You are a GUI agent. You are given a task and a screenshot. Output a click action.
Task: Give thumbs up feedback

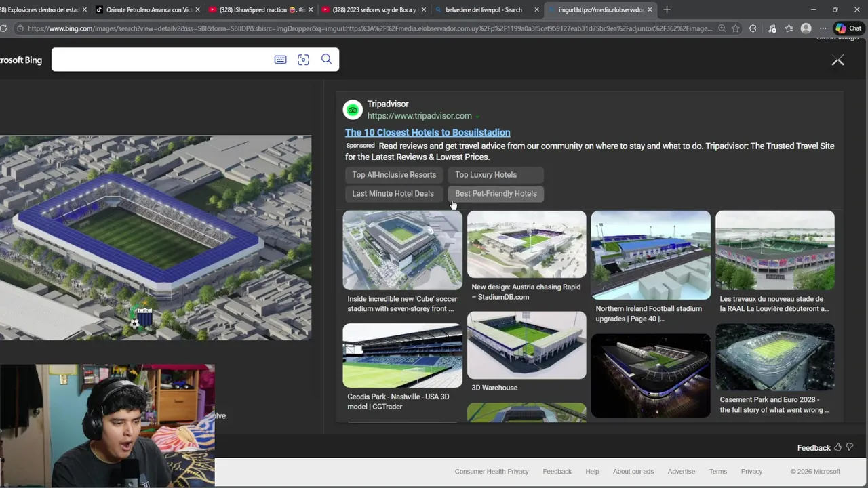pos(837,447)
